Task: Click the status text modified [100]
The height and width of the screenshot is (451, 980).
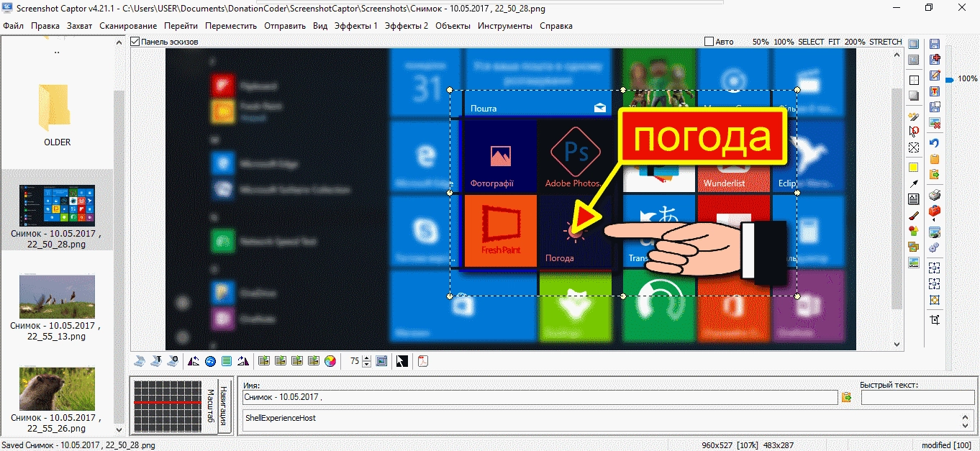Action: point(946,445)
